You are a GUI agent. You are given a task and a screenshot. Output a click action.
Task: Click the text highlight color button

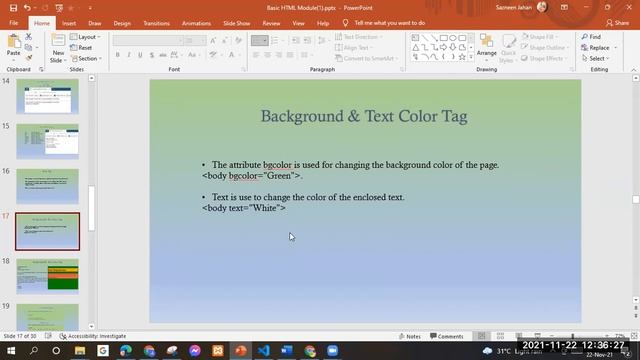click(214, 55)
